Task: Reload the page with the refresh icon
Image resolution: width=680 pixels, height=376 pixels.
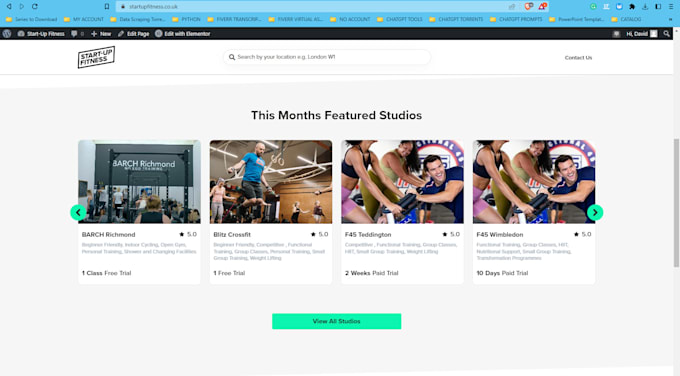Action: point(35,7)
